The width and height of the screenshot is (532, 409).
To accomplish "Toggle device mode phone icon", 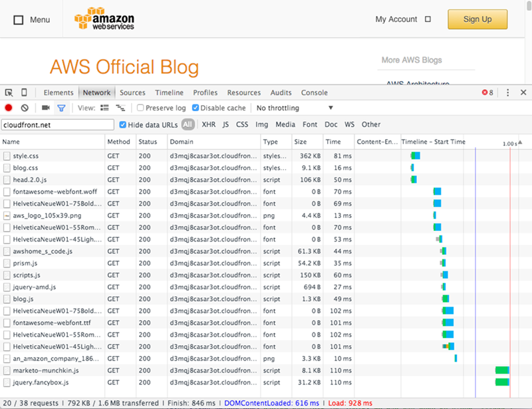I will pyautogui.click(x=24, y=93).
